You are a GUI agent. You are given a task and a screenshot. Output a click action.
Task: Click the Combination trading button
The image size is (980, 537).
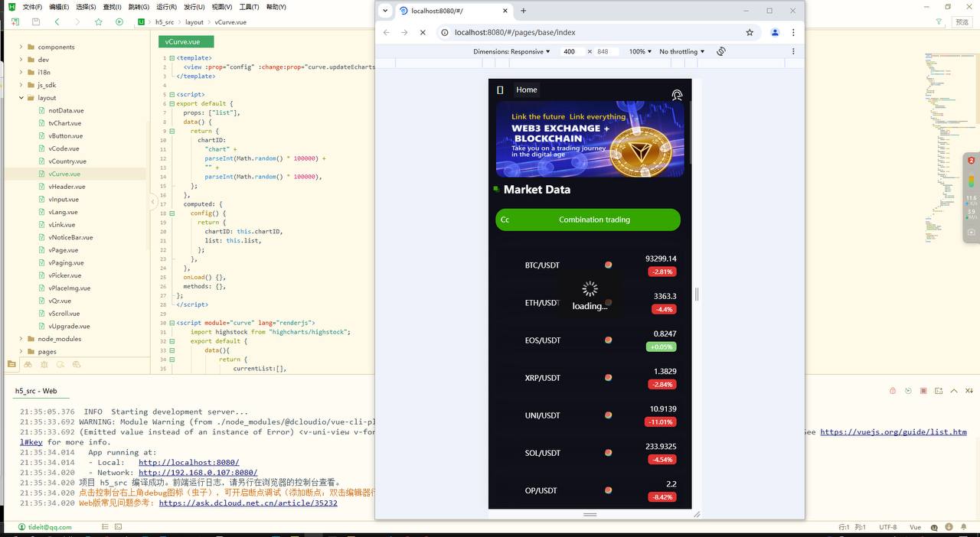point(594,220)
